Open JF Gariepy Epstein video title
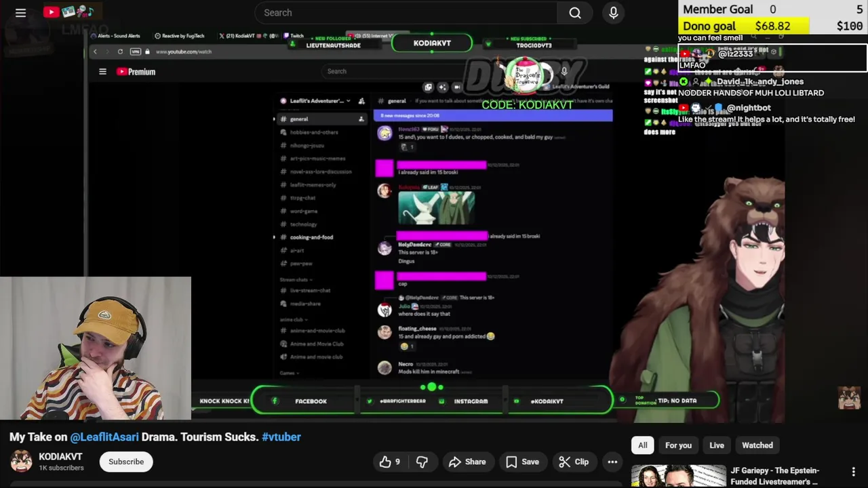The image size is (868, 488). pyautogui.click(x=775, y=476)
